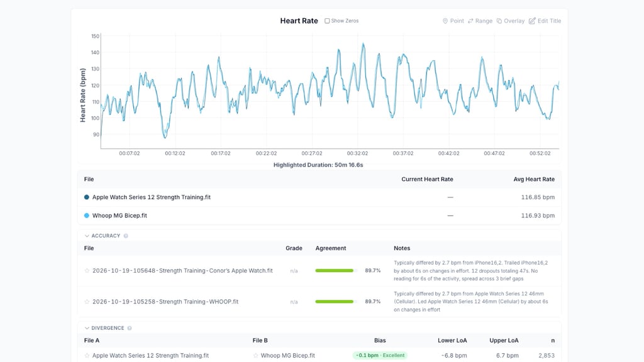
Task: Click the Lower LoA value -6.8 bpm
Action: pyautogui.click(x=454, y=356)
